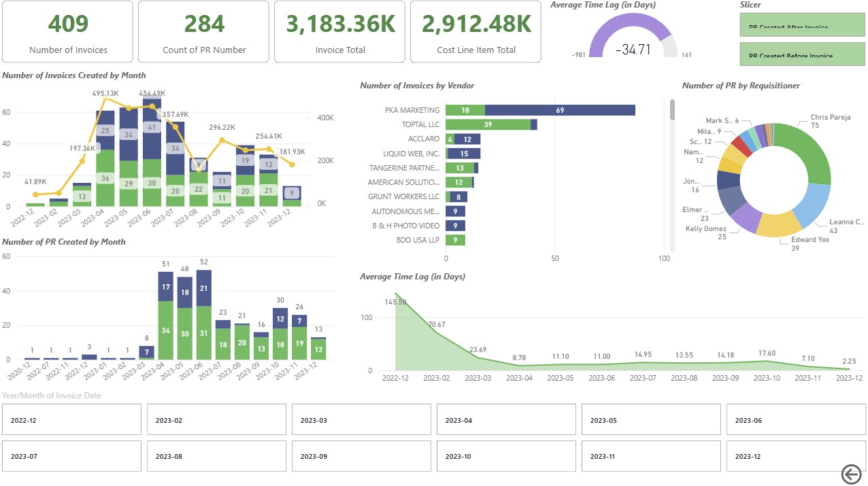Click the back arrow icon
Viewport: 868px width, 486px height.
coord(851,474)
